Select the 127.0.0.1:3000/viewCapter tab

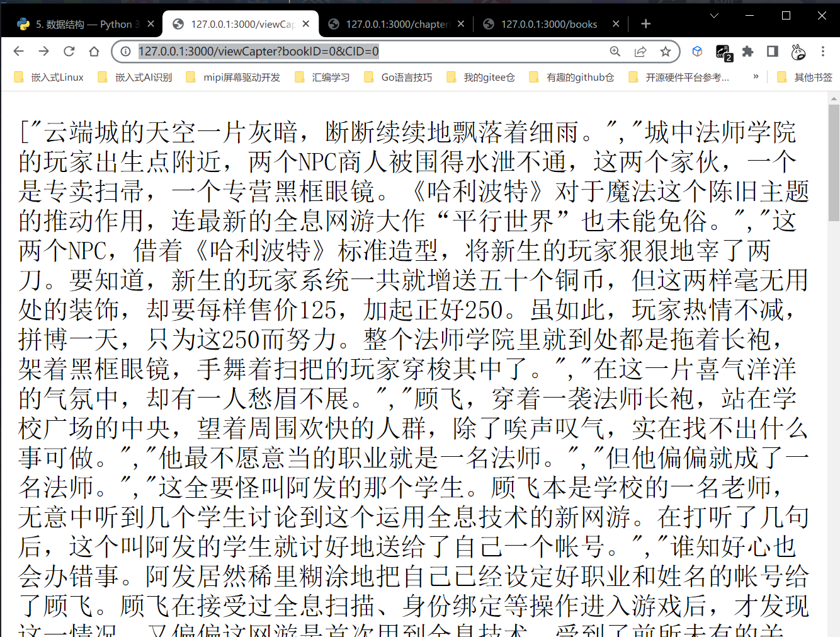(x=241, y=24)
